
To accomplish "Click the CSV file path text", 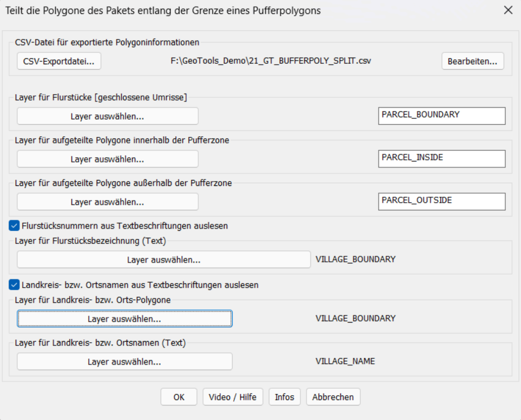I will coord(271,61).
